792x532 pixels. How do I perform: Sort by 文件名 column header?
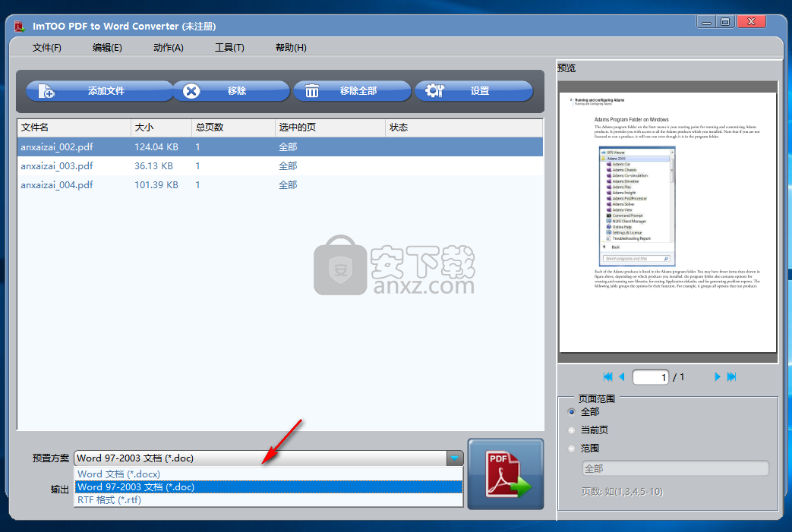74,127
